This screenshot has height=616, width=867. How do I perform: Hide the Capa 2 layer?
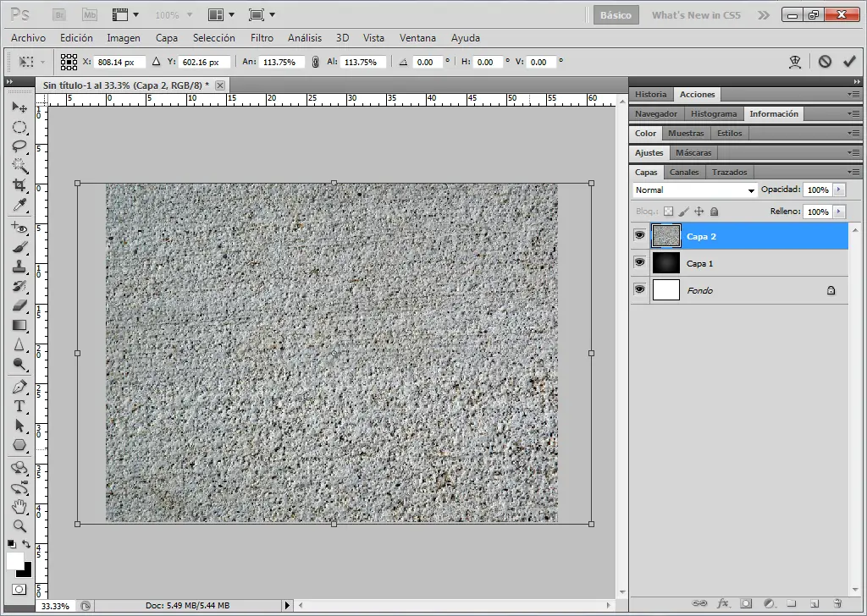pyautogui.click(x=639, y=236)
